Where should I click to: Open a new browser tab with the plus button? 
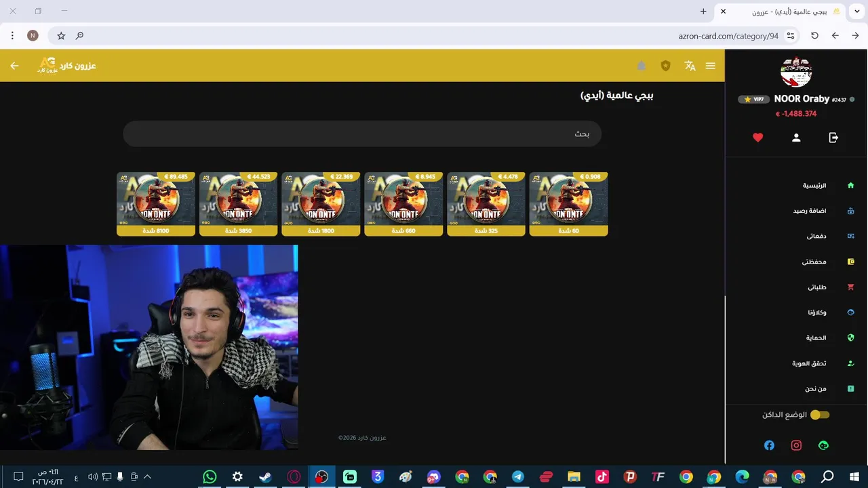(703, 12)
